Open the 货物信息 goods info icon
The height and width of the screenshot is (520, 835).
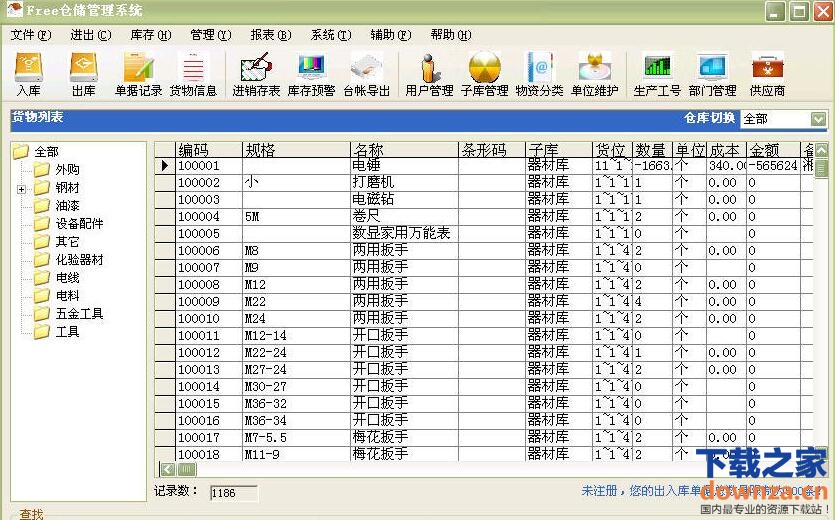(x=193, y=74)
